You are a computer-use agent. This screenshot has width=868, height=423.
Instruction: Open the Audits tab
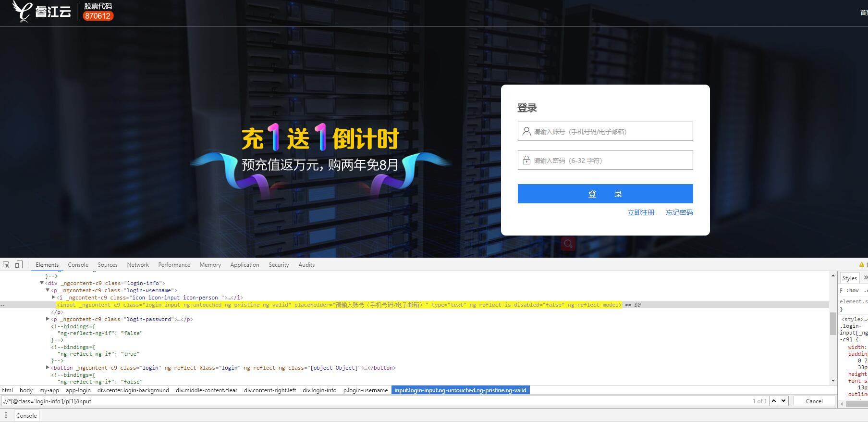[306, 265]
